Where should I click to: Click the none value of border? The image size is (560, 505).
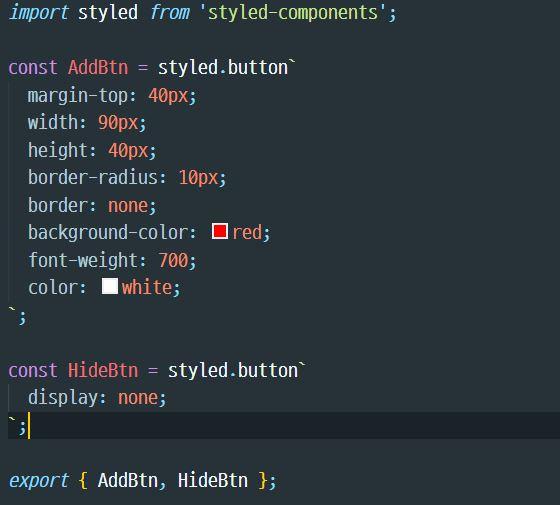click(128, 206)
